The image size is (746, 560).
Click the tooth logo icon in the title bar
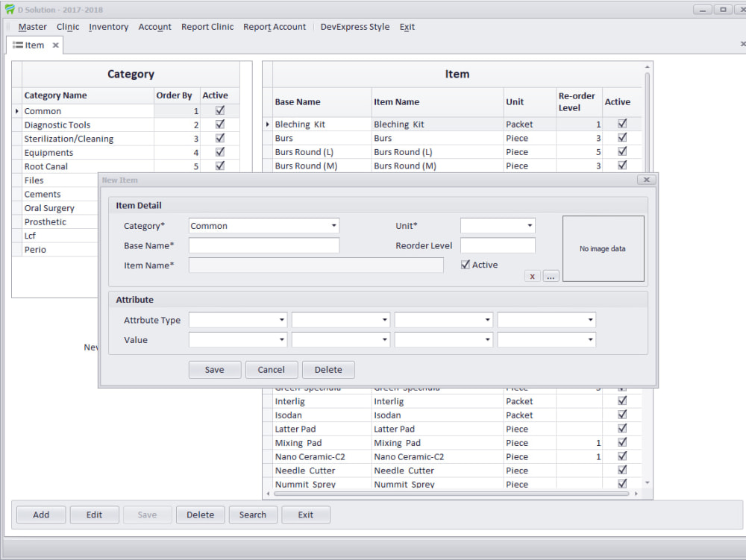click(8, 8)
